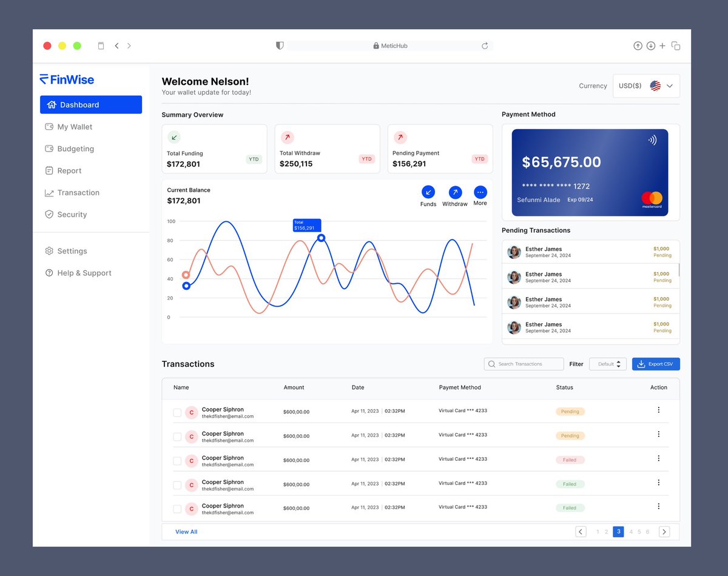The width and height of the screenshot is (728, 576).
Task: Open the Default filter dropdown
Action: (x=608, y=364)
